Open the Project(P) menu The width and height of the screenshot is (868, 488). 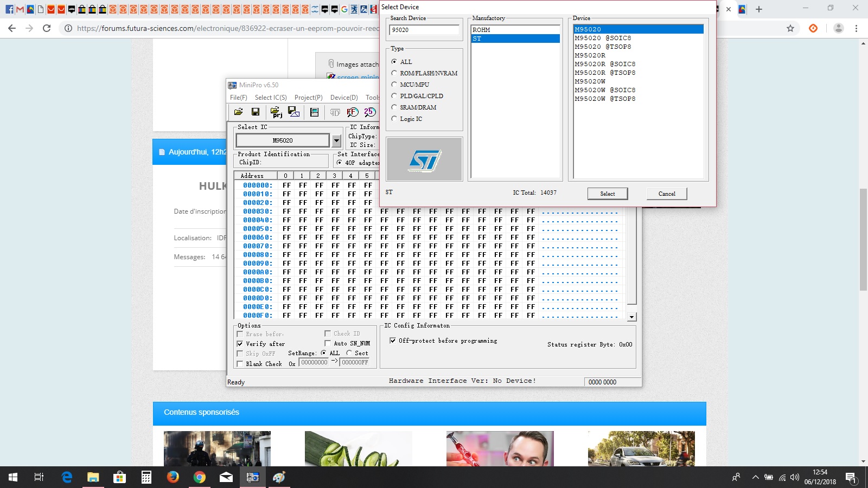(x=308, y=98)
